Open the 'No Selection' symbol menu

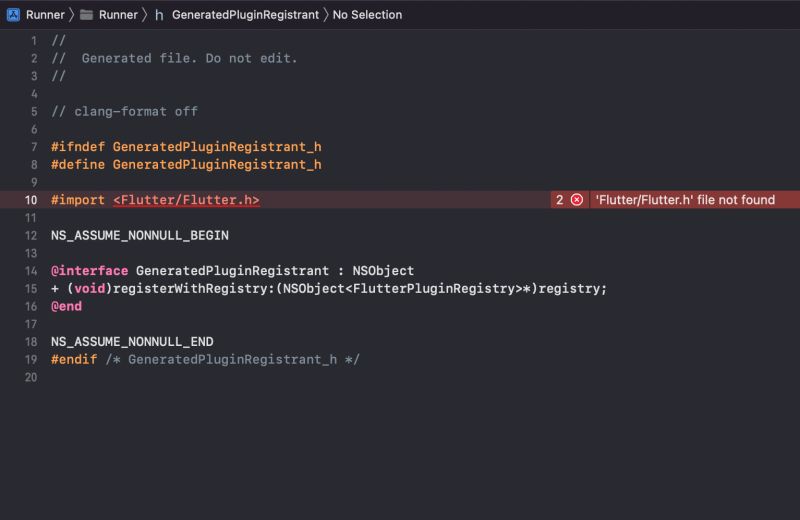(x=367, y=15)
